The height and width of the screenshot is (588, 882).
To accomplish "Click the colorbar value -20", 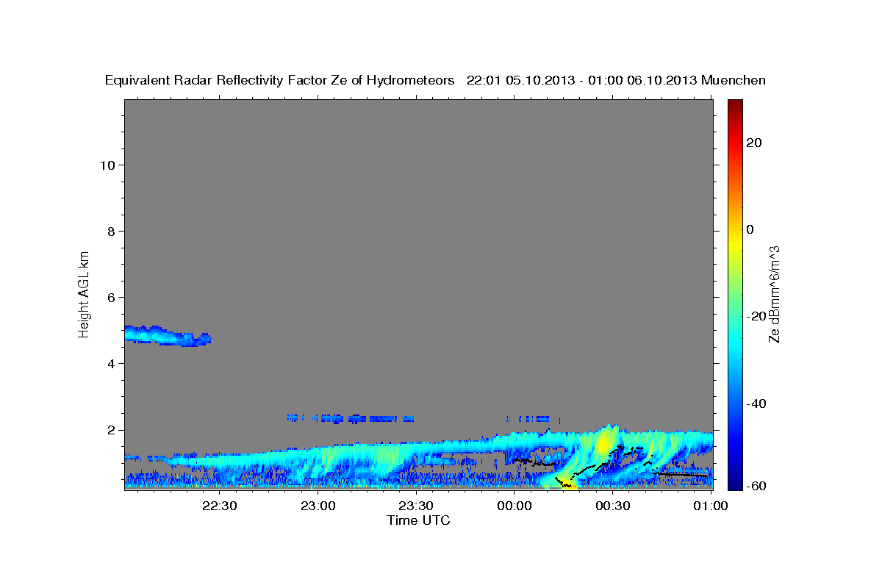I will click(x=756, y=316).
